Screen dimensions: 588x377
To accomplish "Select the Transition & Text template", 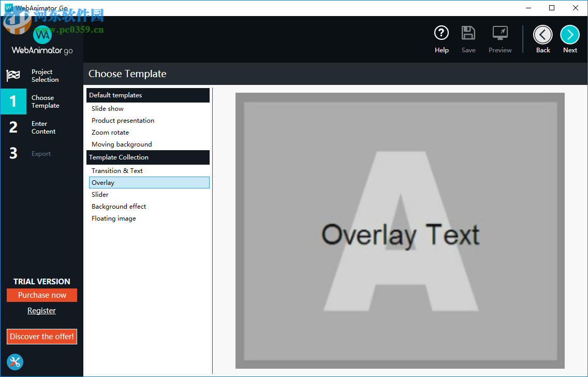I will click(x=148, y=171).
